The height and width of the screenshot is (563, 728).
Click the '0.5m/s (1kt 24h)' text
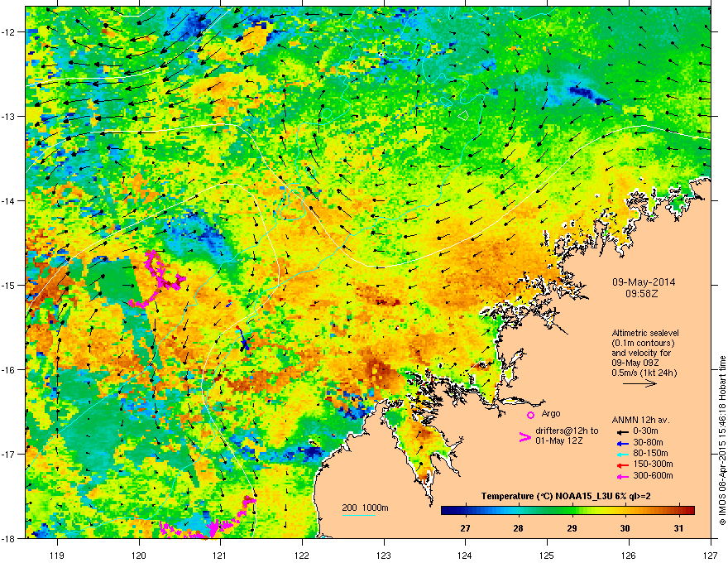coord(644,373)
